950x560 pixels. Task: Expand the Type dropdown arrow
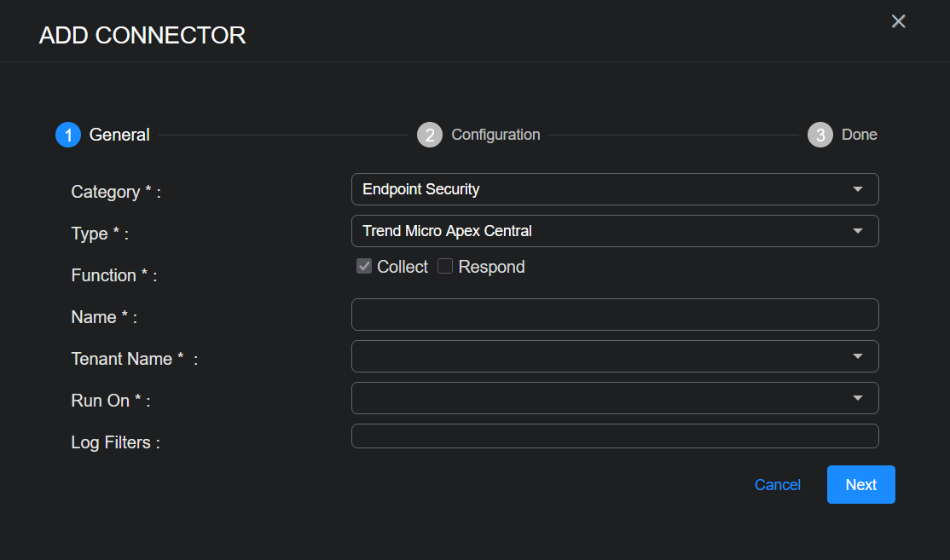[858, 231]
